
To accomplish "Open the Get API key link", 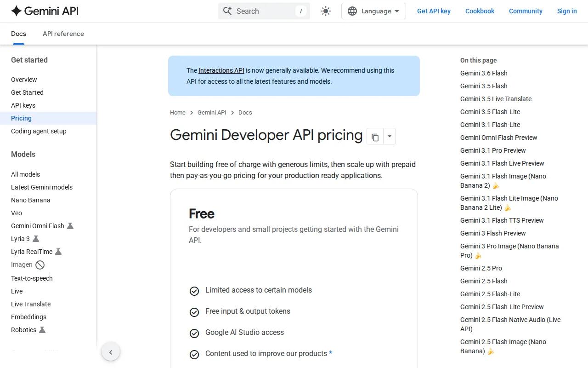I will [x=434, y=11].
